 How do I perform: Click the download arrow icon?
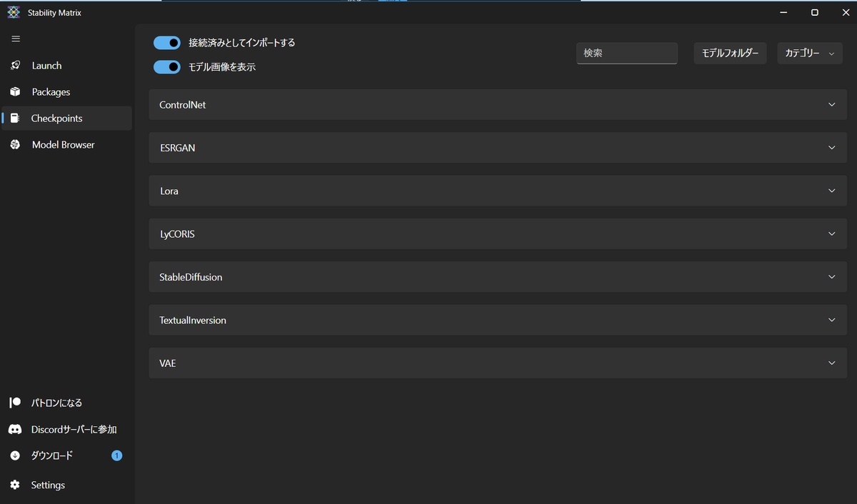[x=15, y=455]
